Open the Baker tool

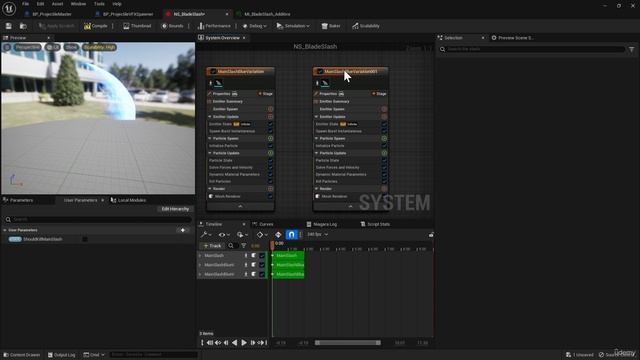tap(331, 26)
